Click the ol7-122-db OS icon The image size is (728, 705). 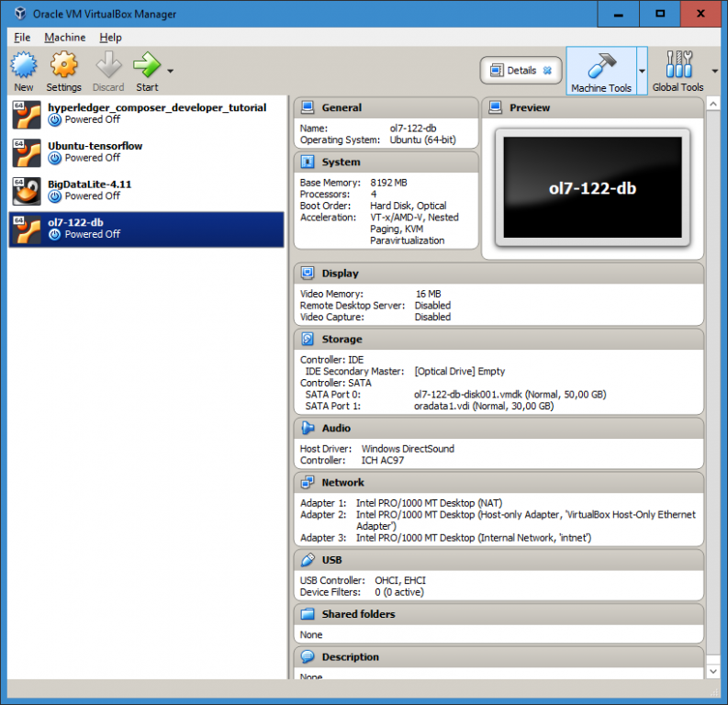pos(27,229)
